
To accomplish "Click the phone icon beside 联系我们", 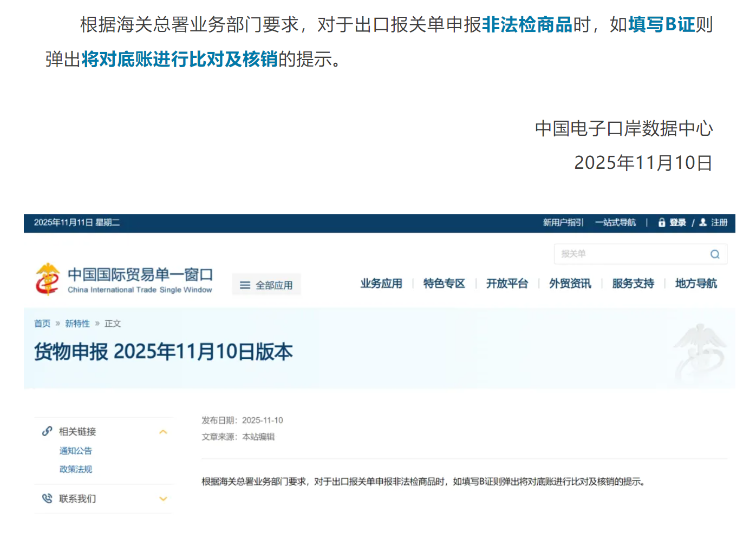I will point(46,498).
